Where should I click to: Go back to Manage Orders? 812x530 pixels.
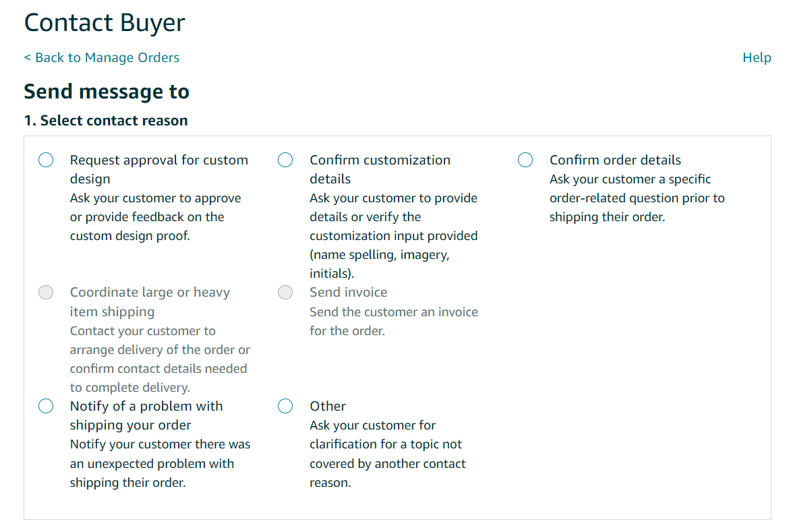(102, 57)
